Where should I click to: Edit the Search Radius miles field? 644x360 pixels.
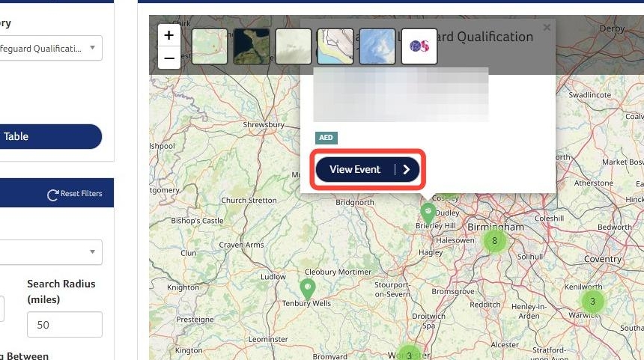pyautogui.click(x=64, y=325)
